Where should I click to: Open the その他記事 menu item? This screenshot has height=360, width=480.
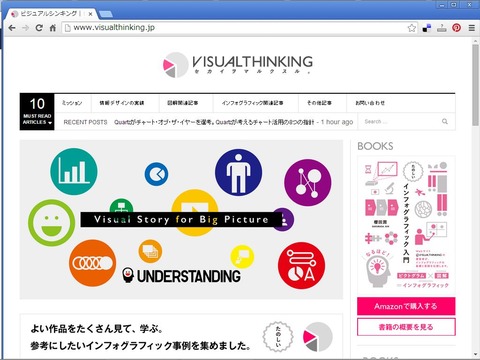[319, 103]
